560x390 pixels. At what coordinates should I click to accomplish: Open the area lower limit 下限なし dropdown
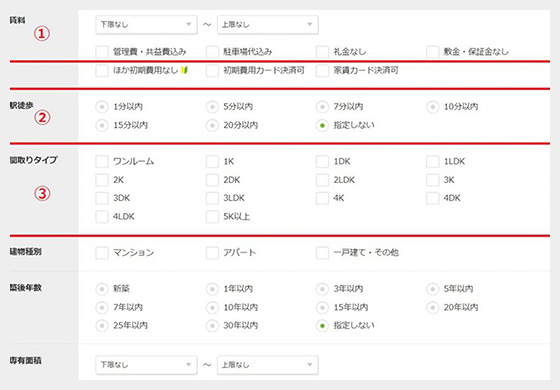click(x=146, y=365)
